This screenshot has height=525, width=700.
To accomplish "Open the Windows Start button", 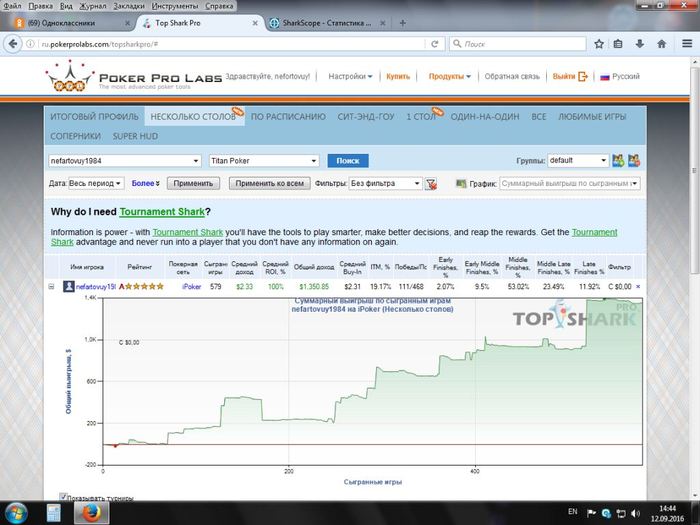I will tap(16, 513).
